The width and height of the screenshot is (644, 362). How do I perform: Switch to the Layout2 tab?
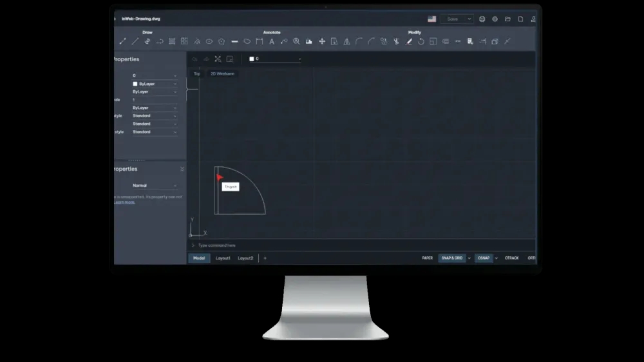(x=245, y=258)
